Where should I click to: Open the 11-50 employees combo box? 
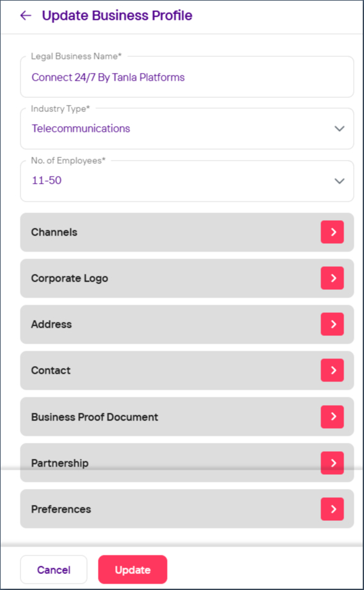pyautogui.click(x=187, y=181)
